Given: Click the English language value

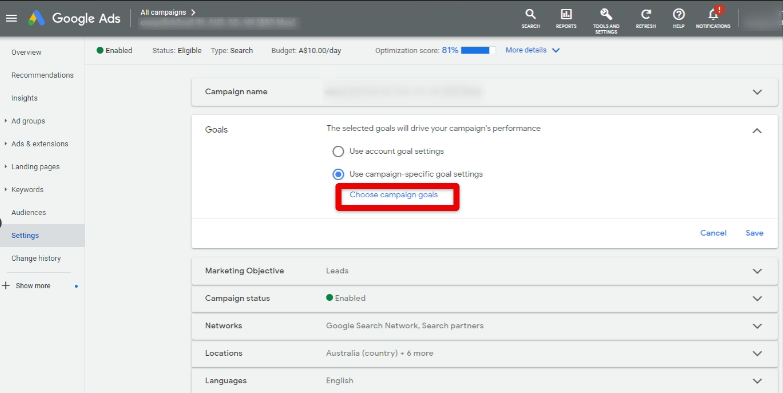Looking at the screenshot, I should 340,381.
